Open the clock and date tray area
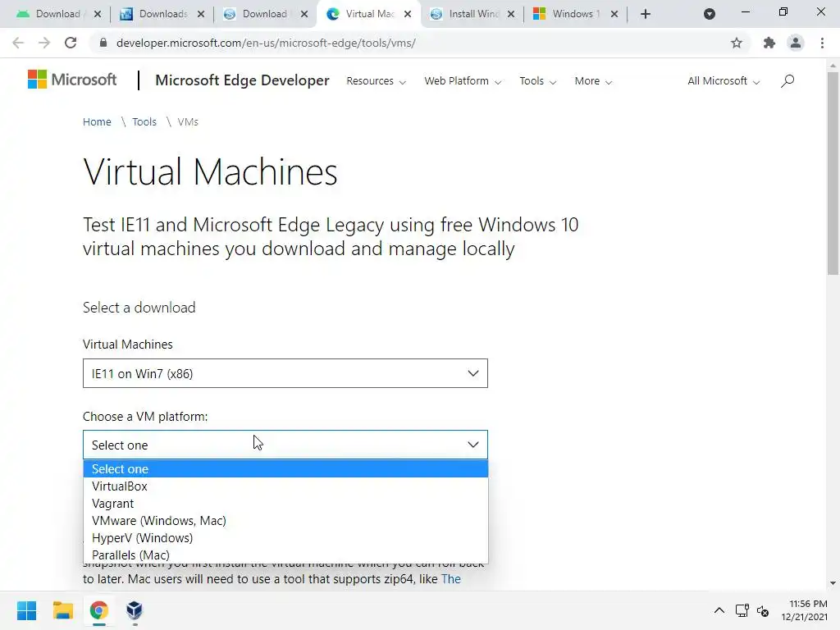Viewport: 840px width, 630px height. [804, 610]
